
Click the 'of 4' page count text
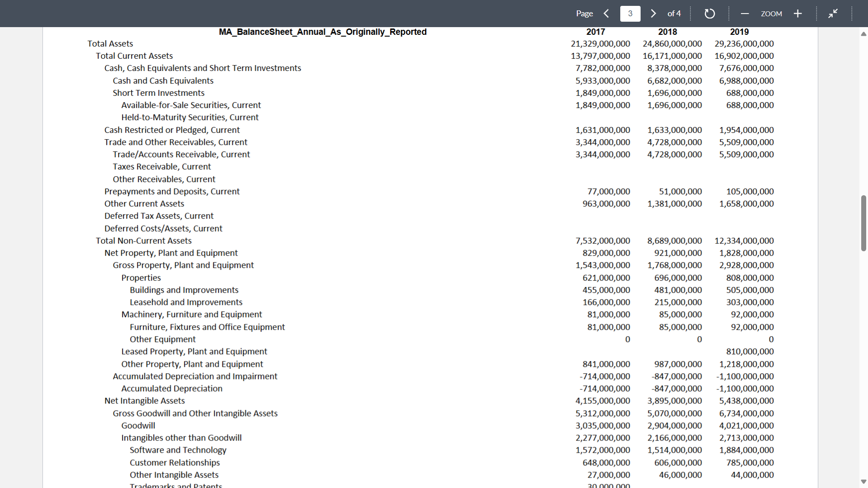(x=674, y=14)
